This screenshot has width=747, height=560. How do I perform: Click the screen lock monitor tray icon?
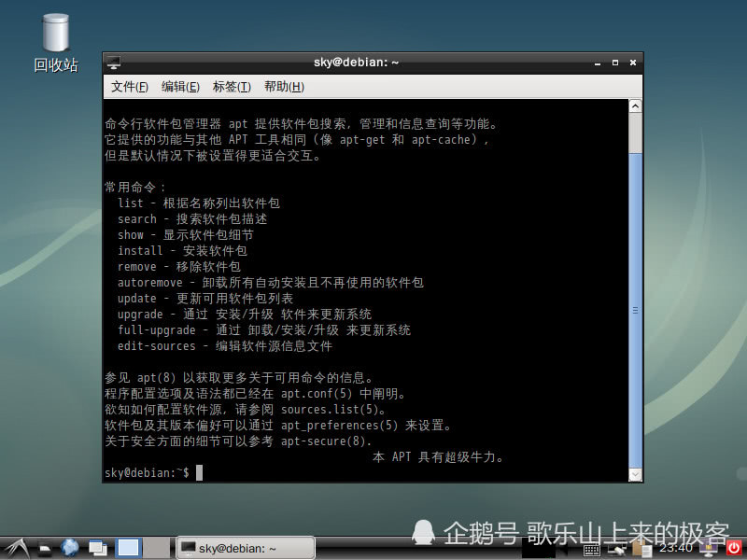tap(709, 549)
